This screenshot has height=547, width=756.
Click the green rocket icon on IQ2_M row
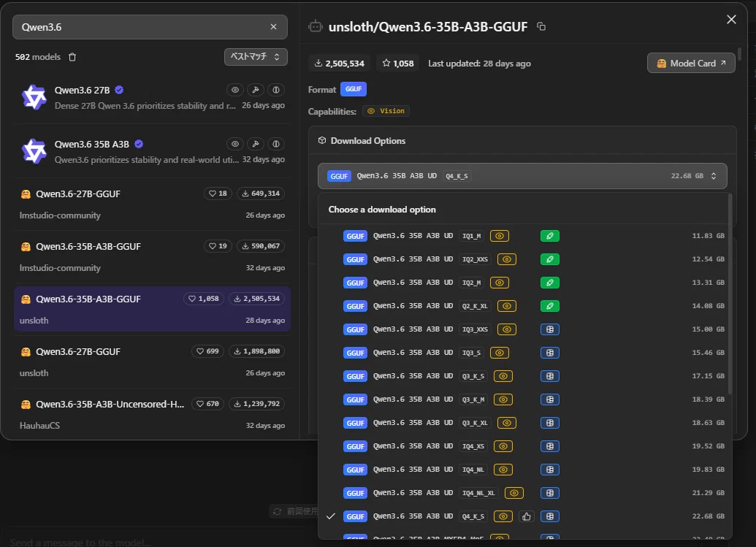click(549, 283)
